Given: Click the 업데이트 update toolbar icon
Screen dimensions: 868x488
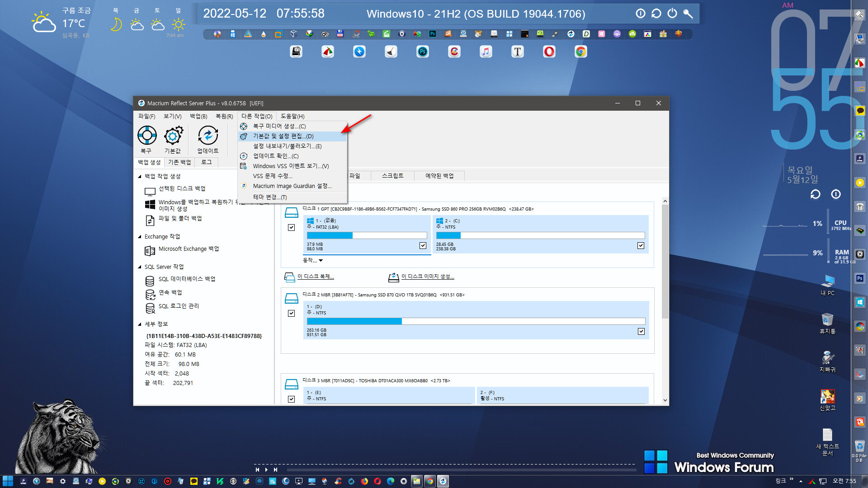Looking at the screenshot, I should coord(208,136).
